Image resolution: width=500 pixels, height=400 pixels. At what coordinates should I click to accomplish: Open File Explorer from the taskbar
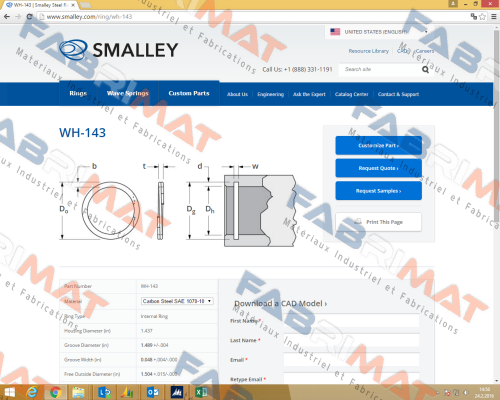(x=78, y=392)
